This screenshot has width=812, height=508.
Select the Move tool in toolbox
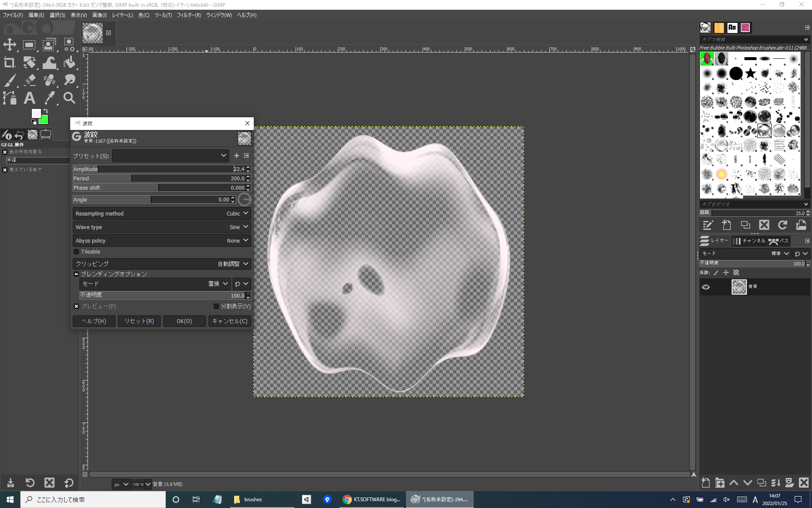[x=10, y=44]
